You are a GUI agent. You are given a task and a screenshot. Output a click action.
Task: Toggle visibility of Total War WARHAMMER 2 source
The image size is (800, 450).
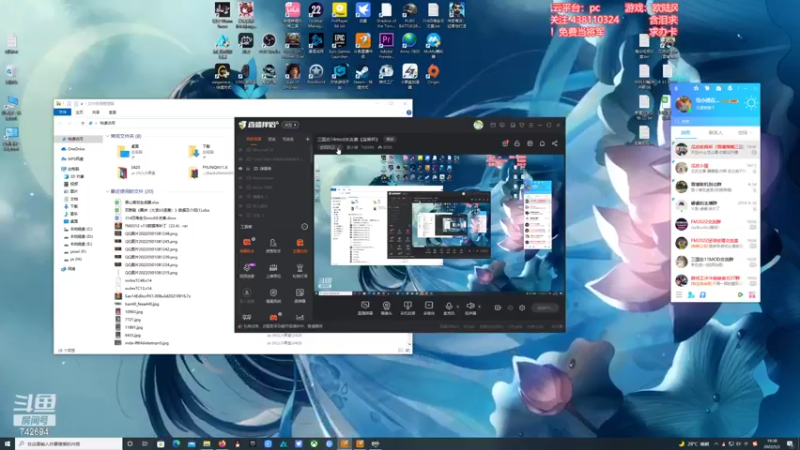[x=241, y=159]
